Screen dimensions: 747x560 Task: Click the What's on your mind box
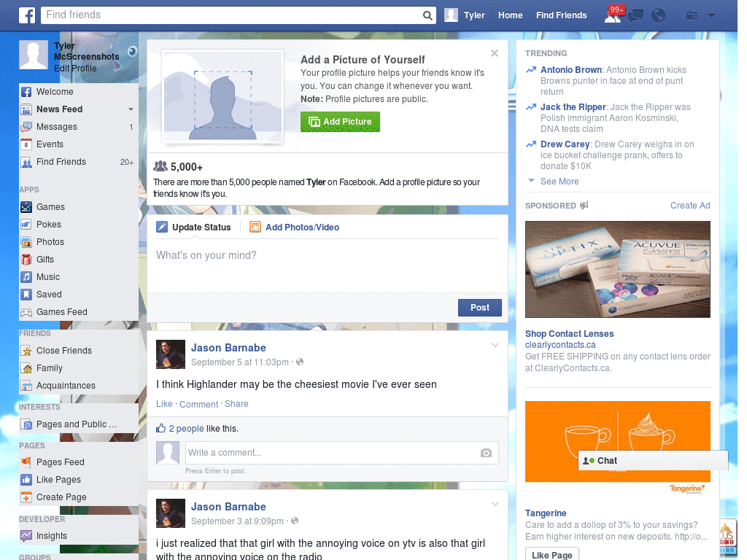click(328, 265)
